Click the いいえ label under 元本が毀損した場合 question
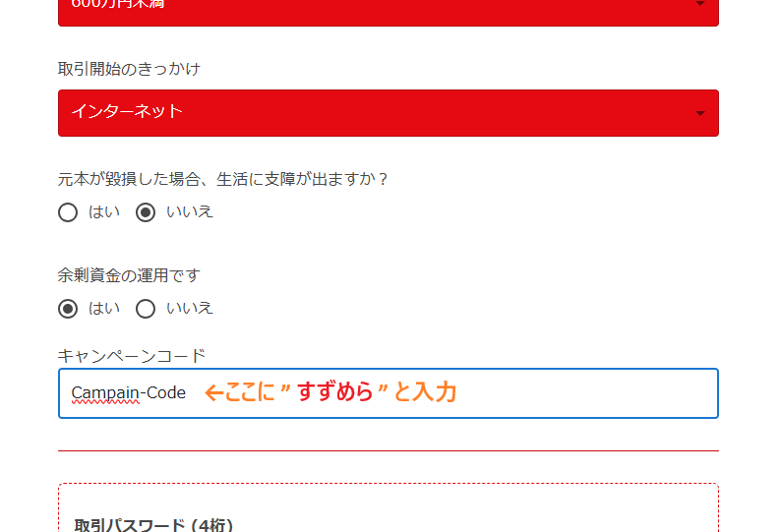Viewport: 779px width, 532px height. point(189,212)
